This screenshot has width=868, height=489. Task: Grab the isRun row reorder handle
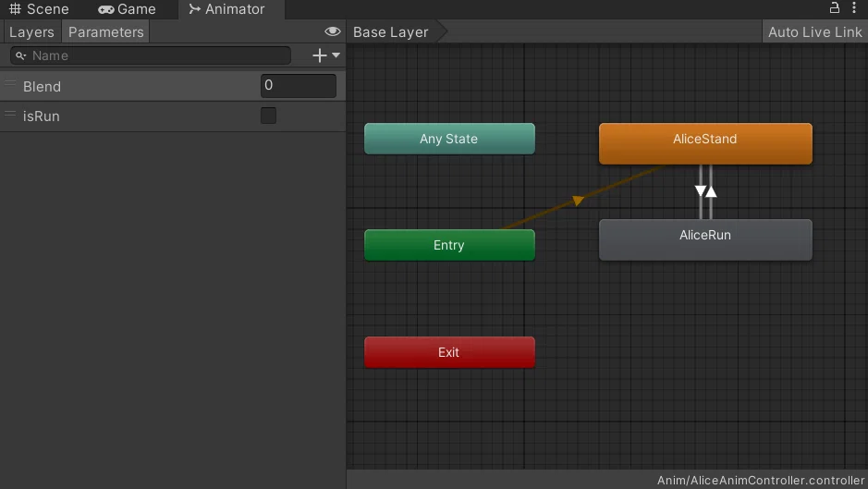(x=10, y=114)
